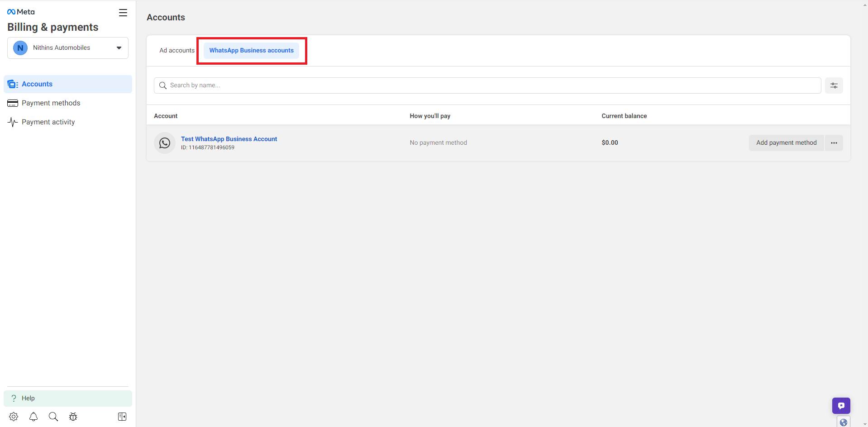Viewport: 868px width, 427px height.
Task: Click the N avatar of Nithins Automobiles
Action: click(20, 48)
